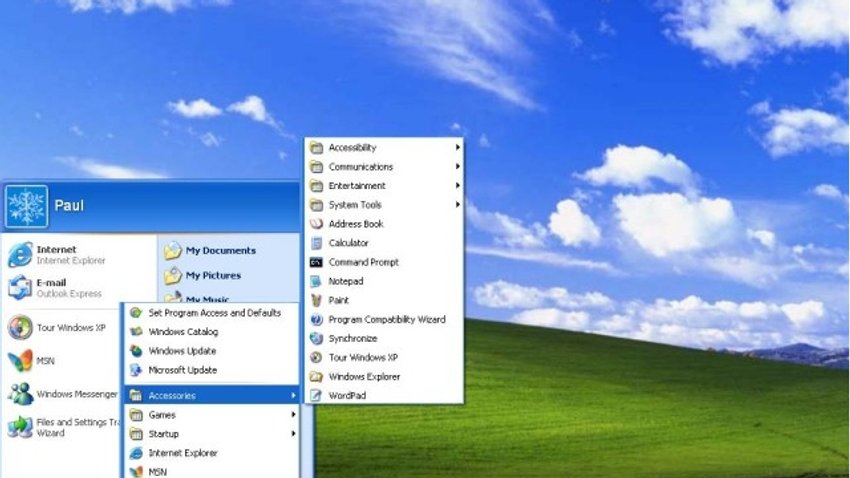Click the Microsoft Update icon
Image resolution: width=850 pixels, height=478 pixels.
[x=136, y=370]
